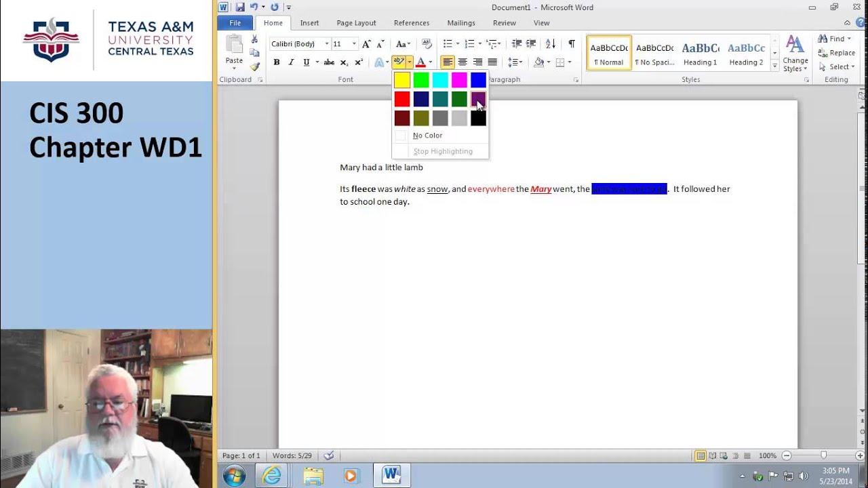The height and width of the screenshot is (488, 868).
Task: Click the Words: 5/29 counter
Action: pos(292,456)
